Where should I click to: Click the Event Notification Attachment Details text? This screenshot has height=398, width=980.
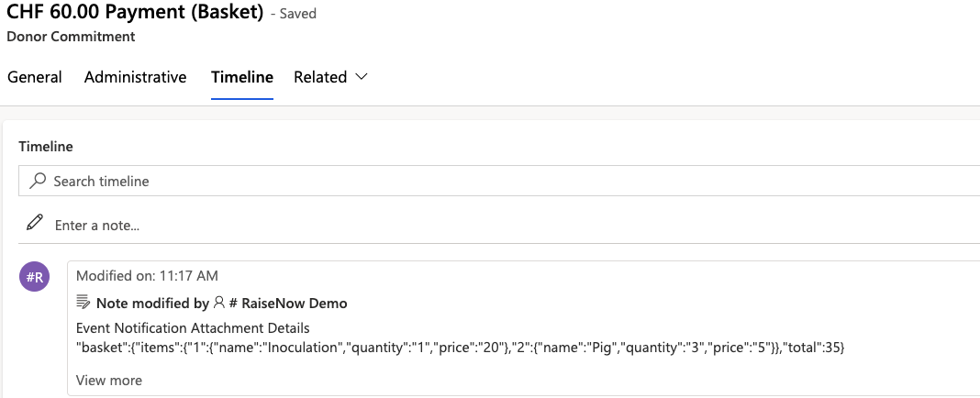tap(193, 327)
